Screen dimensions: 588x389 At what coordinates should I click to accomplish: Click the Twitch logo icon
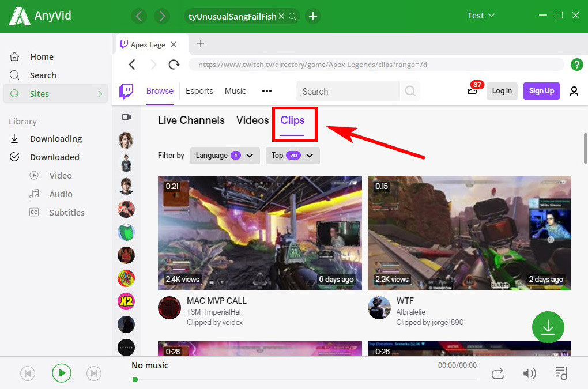click(126, 91)
